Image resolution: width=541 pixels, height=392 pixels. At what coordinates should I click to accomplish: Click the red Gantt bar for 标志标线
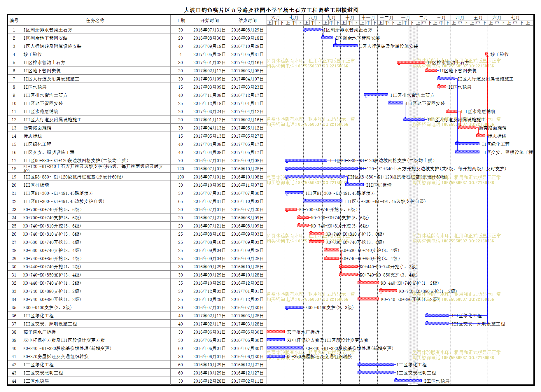pyautogui.click(x=481, y=136)
